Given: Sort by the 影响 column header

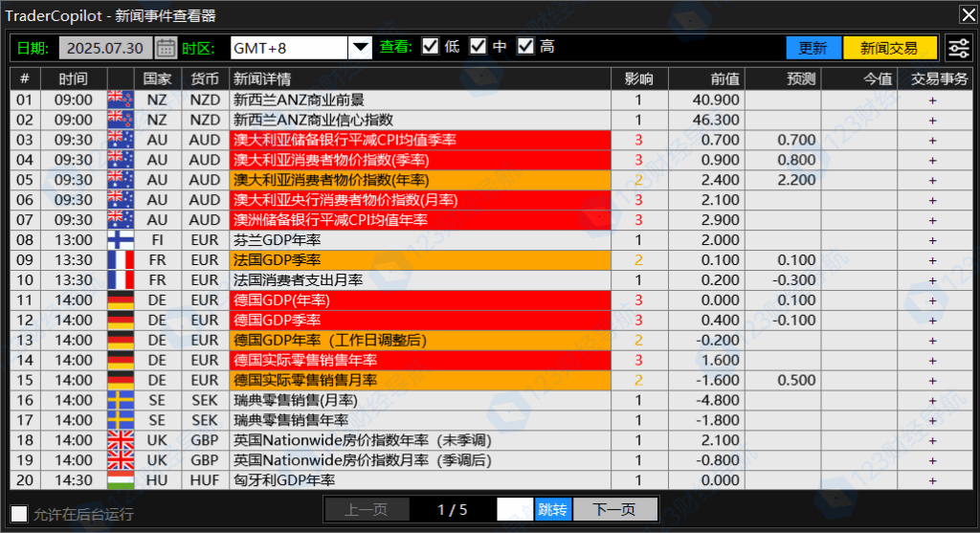Looking at the screenshot, I should (638, 78).
